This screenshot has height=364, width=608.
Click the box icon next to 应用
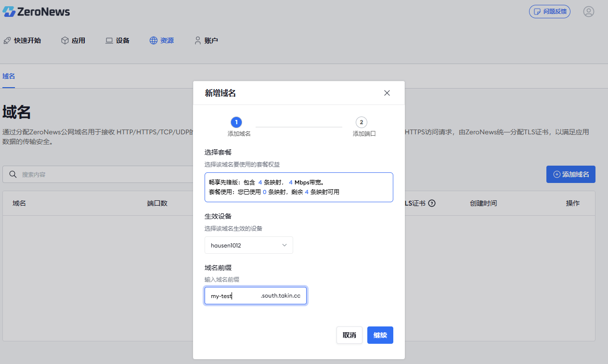click(x=65, y=40)
